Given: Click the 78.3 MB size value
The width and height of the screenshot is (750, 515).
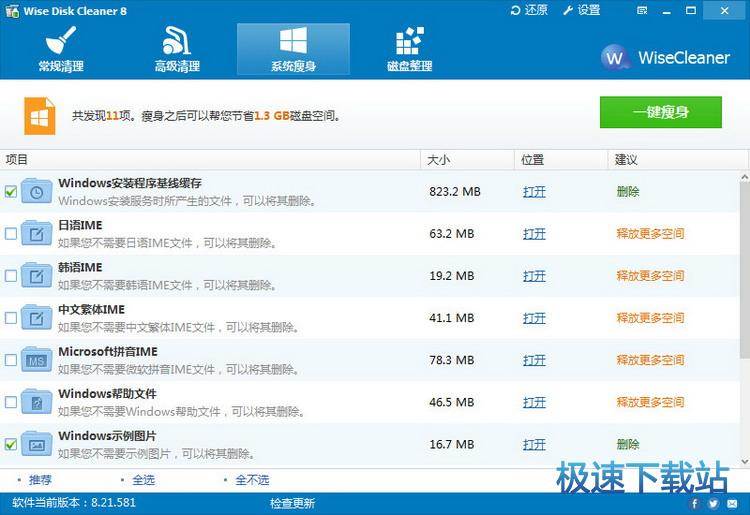Looking at the screenshot, I should tap(452, 360).
